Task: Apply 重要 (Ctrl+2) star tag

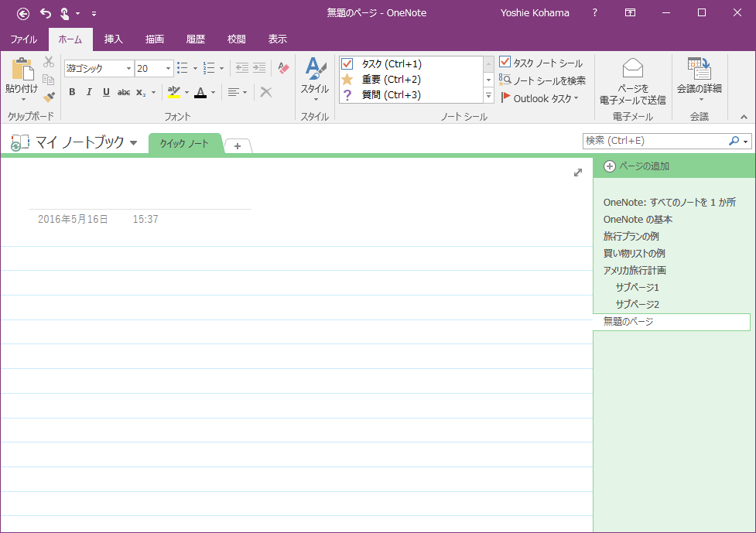Action: 411,79
